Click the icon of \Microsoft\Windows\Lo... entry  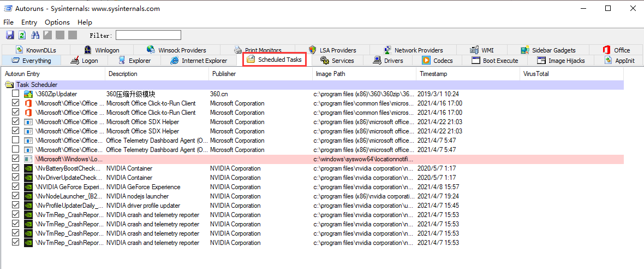[28, 159]
